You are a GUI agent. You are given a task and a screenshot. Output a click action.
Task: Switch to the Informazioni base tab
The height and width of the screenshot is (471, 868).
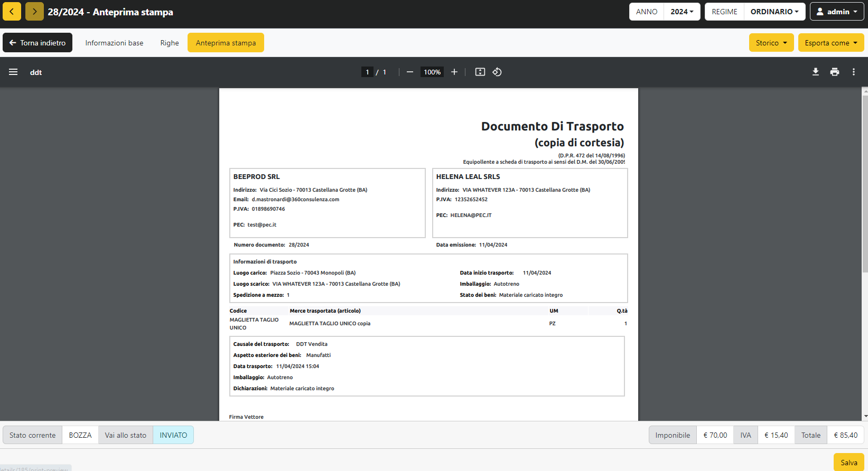[x=114, y=43]
